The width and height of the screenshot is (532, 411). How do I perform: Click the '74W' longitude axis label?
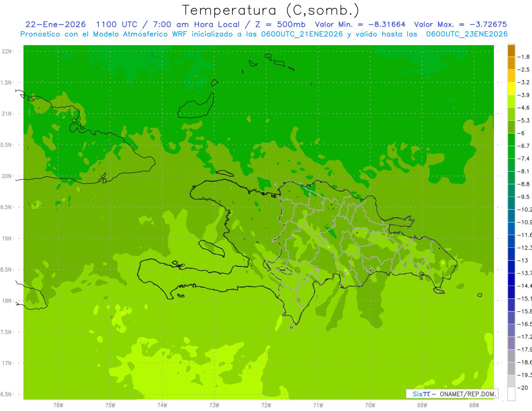coord(162,405)
